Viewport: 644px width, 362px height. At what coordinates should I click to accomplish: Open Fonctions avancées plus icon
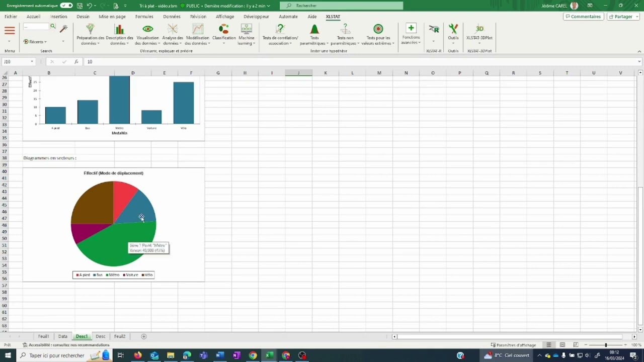tap(411, 28)
